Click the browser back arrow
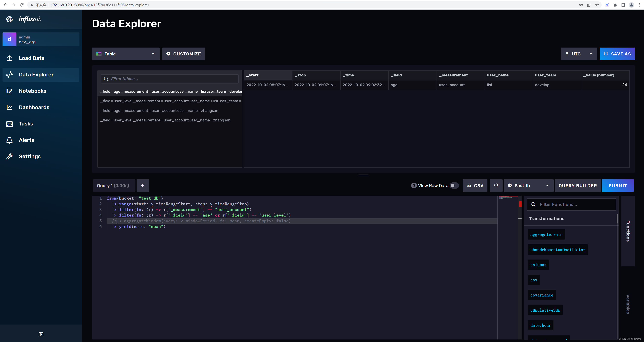 pyautogui.click(x=6, y=5)
